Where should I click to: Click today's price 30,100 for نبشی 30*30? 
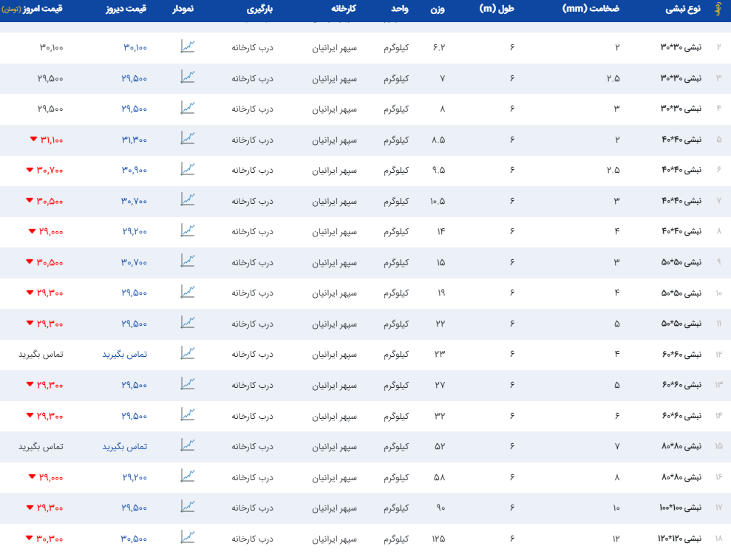51,47
